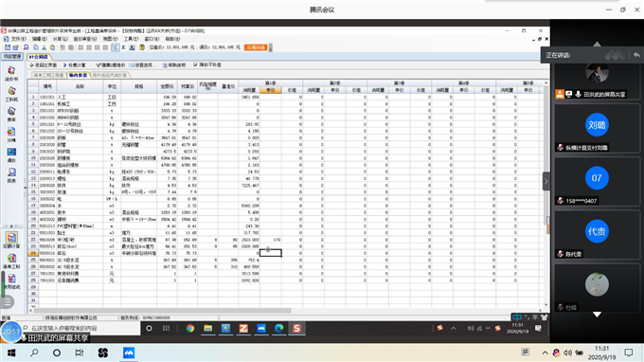Switch to the 项目管理 tab
The width and height of the screenshot is (644, 362).
coord(12,56)
